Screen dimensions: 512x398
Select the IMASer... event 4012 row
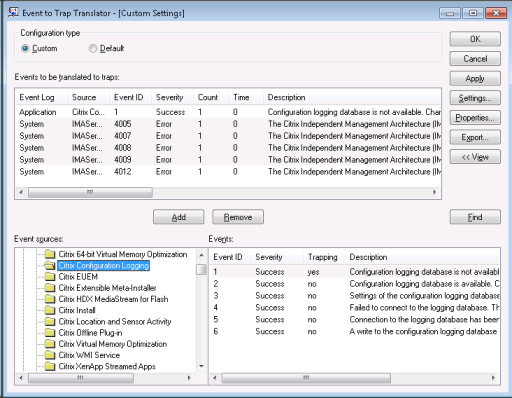pyautogui.click(x=228, y=172)
